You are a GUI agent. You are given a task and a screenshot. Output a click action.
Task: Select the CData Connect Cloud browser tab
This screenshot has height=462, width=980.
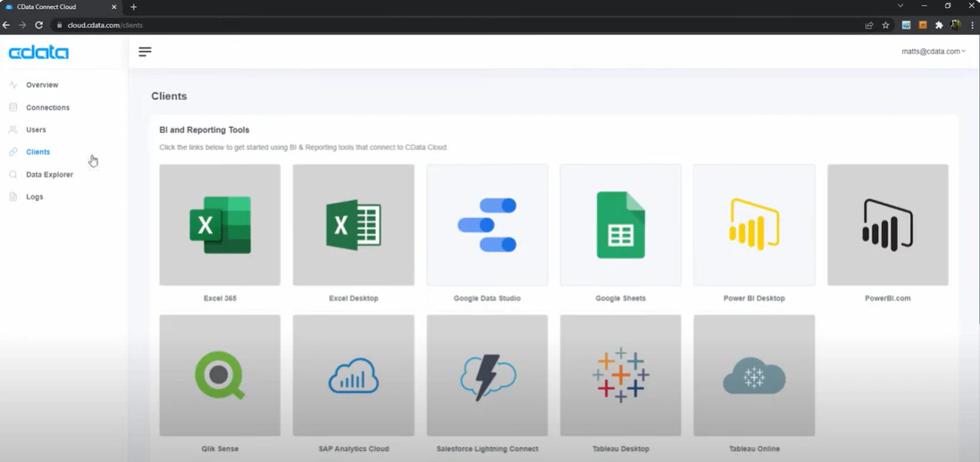click(x=62, y=7)
